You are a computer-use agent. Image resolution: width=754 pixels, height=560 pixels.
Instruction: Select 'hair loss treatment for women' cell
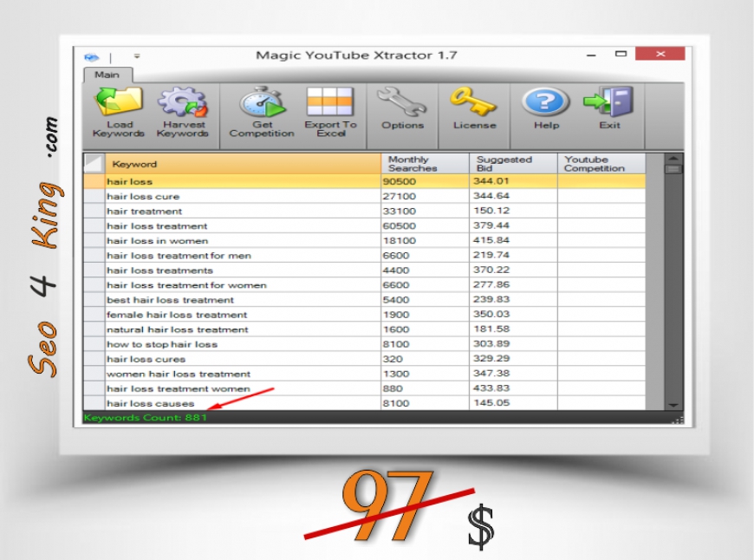[243, 285]
